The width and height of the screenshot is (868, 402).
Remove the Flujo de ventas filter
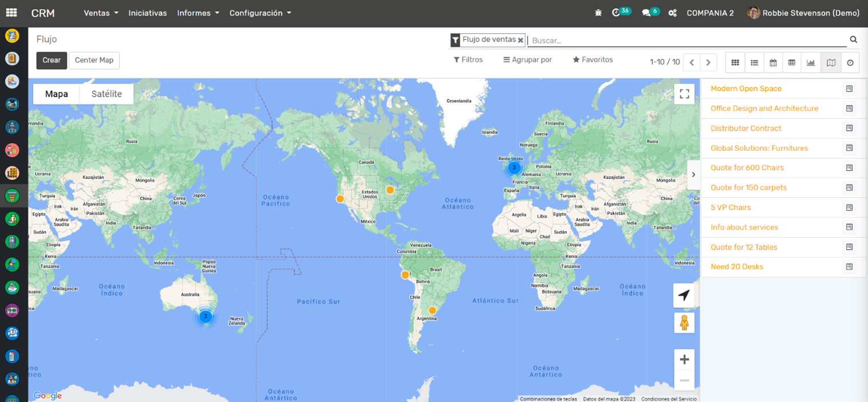point(520,40)
